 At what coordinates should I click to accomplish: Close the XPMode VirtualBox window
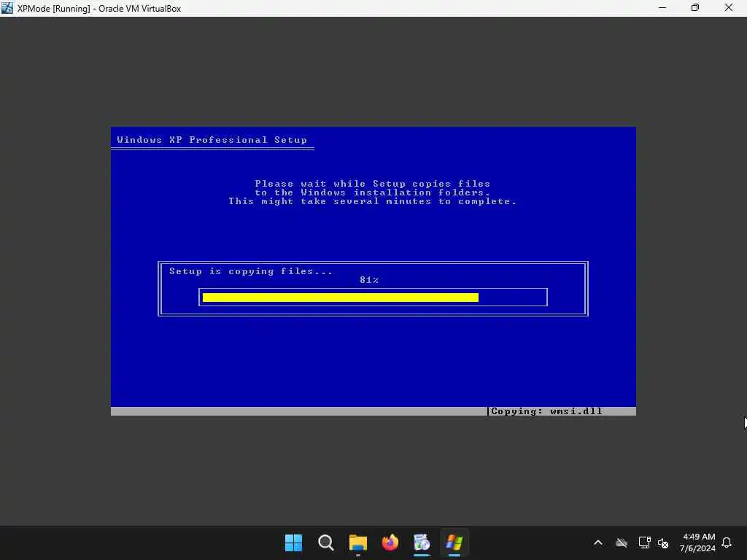(x=729, y=8)
